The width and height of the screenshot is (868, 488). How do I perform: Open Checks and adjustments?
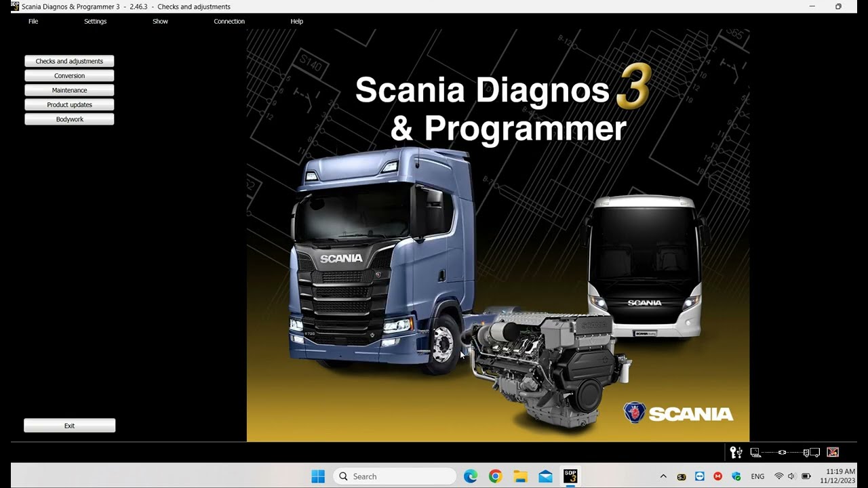[x=69, y=61]
